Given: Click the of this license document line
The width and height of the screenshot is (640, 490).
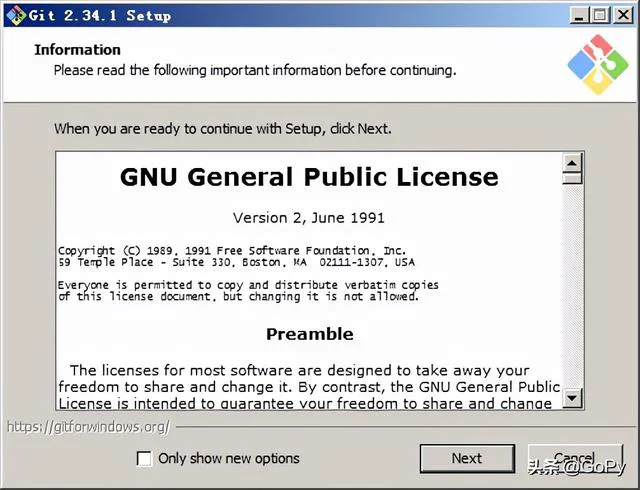Looking at the screenshot, I should [238, 296].
